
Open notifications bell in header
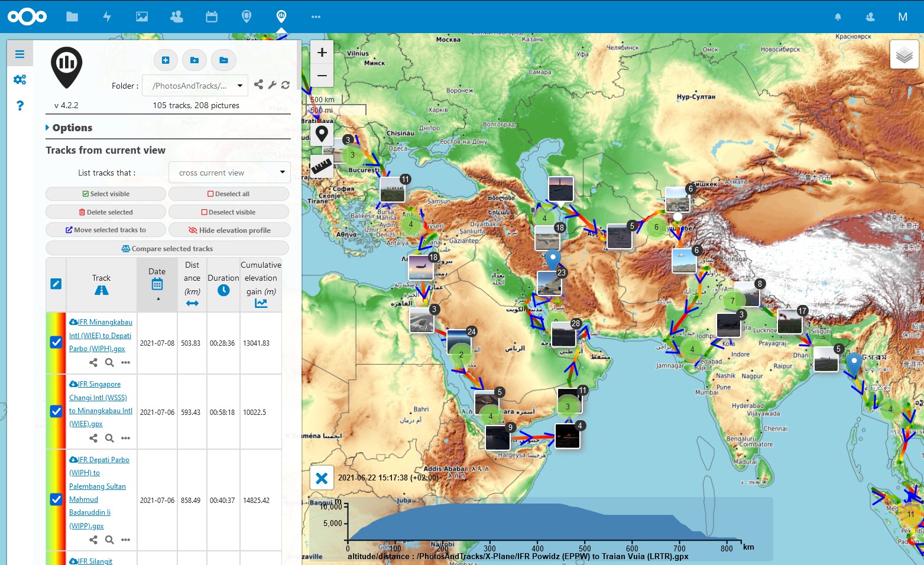(838, 17)
